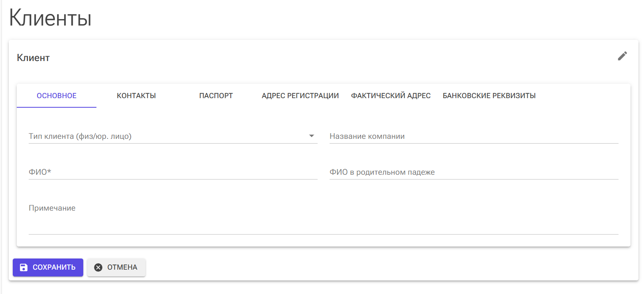
Task: Go to the Паспорт tab
Action: (216, 96)
